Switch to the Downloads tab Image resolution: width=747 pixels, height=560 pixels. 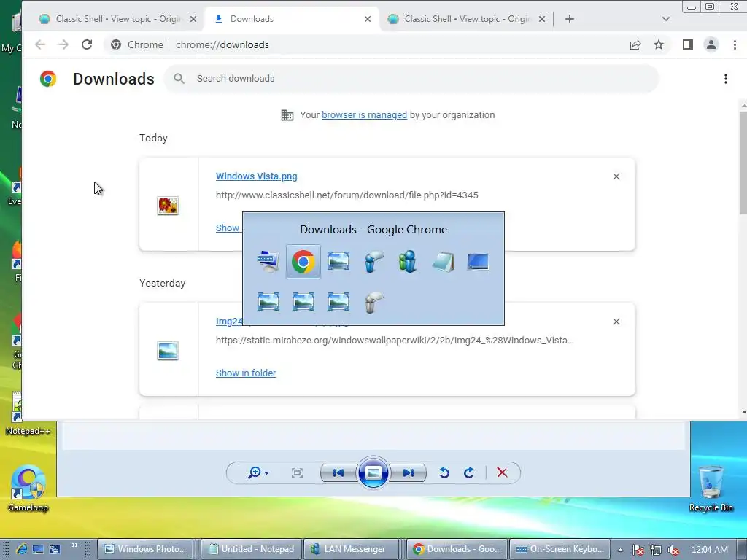292,19
